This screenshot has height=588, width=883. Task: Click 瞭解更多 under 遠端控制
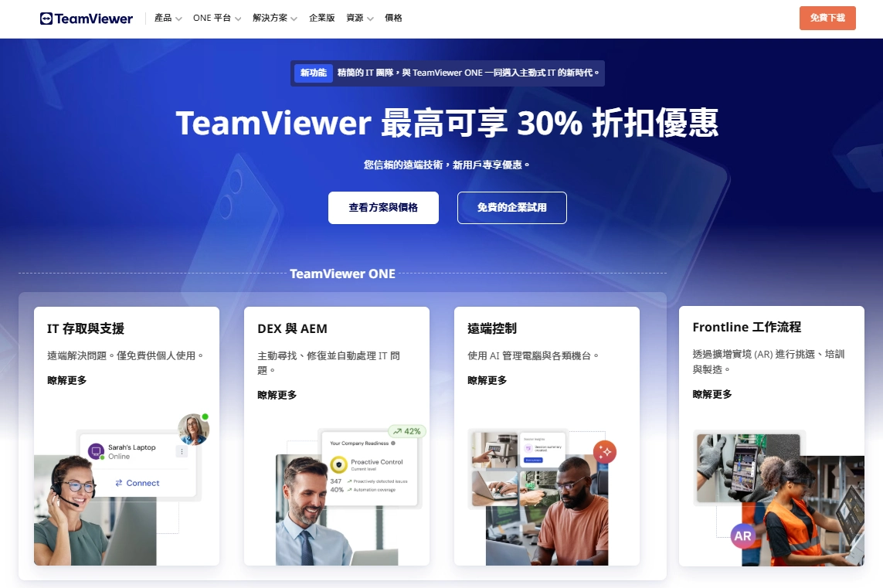487,380
